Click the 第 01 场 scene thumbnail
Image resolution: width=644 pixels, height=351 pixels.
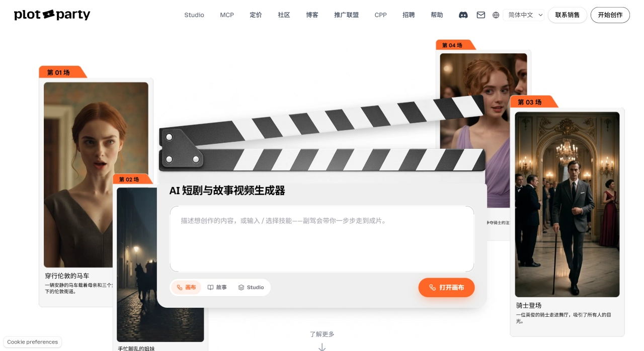tap(96, 175)
